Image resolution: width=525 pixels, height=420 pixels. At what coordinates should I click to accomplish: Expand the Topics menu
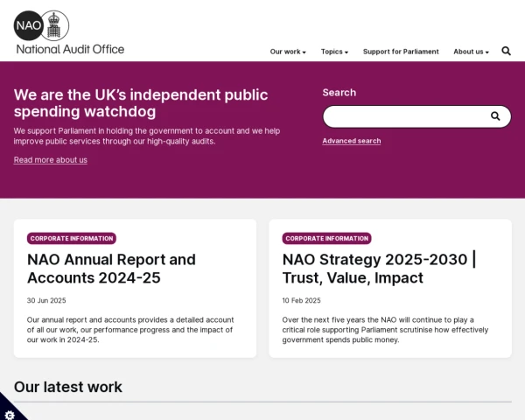point(334,52)
